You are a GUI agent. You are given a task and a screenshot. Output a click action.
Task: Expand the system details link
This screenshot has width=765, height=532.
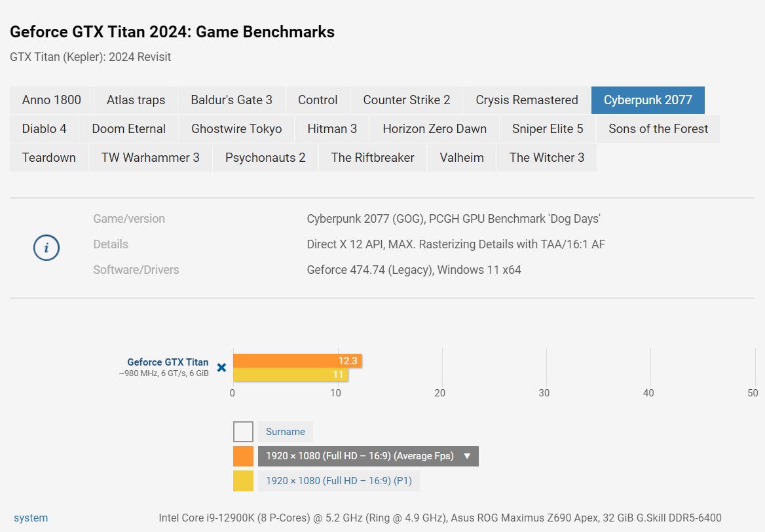[31, 518]
